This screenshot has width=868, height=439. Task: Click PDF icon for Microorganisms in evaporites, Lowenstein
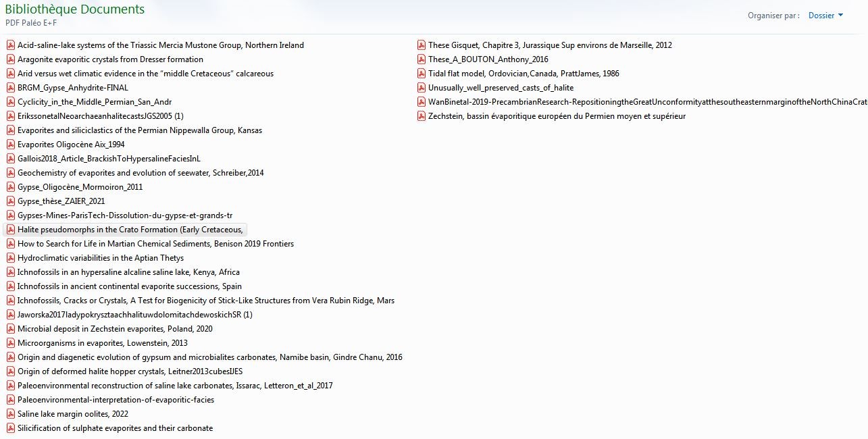(11, 343)
